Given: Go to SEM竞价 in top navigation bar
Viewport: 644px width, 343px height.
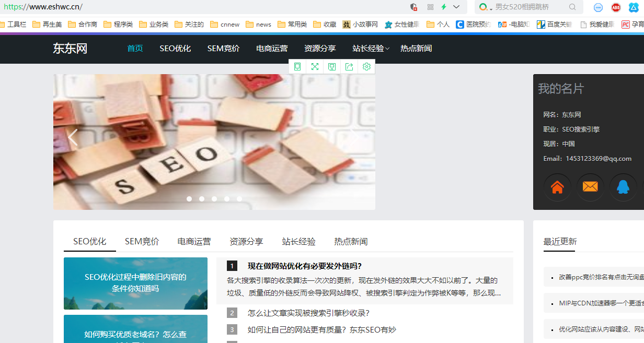Looking at the screenshot, I should pos(223,49).
